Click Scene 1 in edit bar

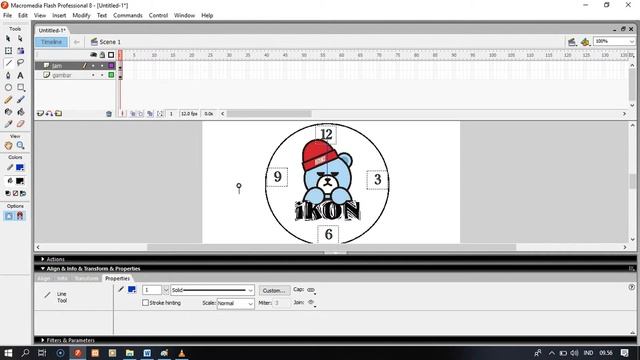pyautogui.click(x=106, y=42)
